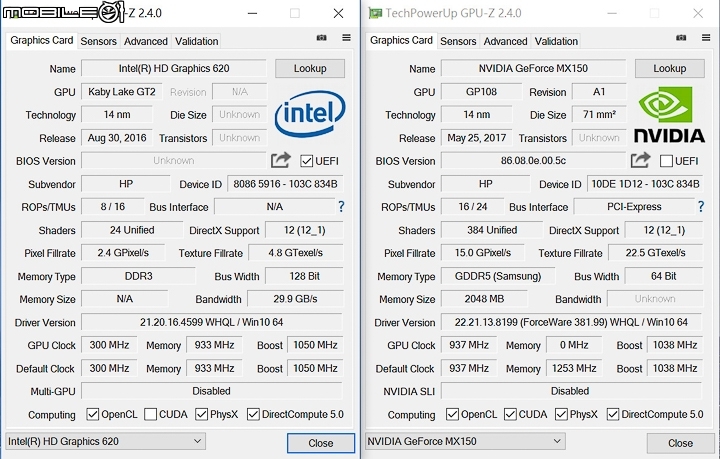The height and width of the screenshot is (459, 720).
Task: Click Close button in NVIDIA window
Action: [x=680, y=443]
